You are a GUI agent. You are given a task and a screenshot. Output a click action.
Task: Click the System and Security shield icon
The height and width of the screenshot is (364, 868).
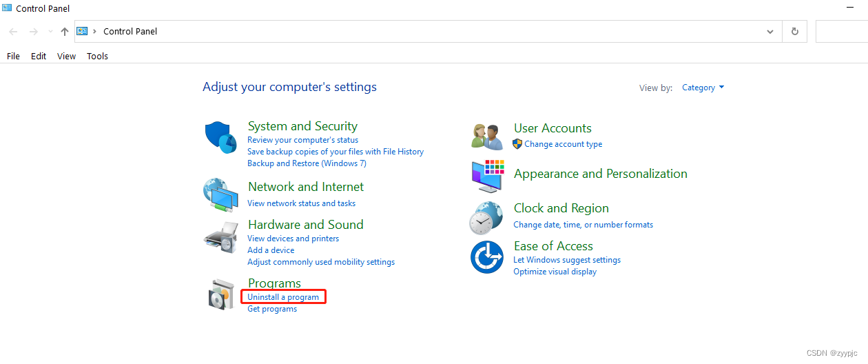pos(220,138)
